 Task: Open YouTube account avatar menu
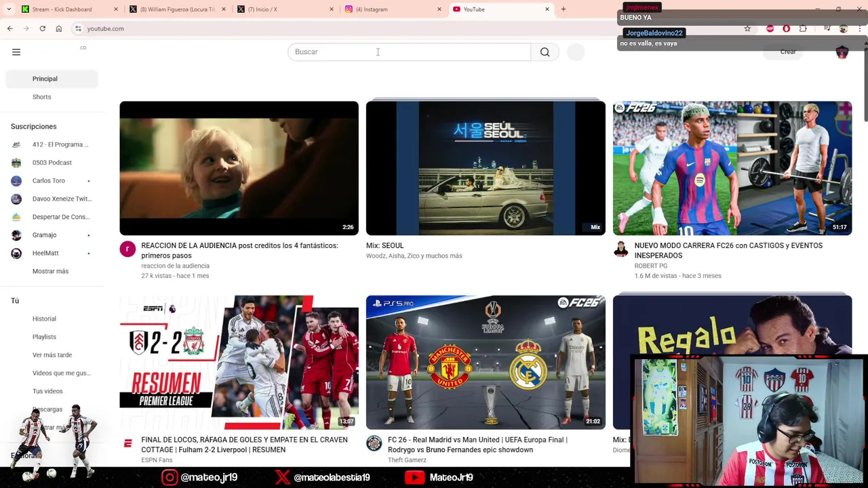[x=842, y=52]
